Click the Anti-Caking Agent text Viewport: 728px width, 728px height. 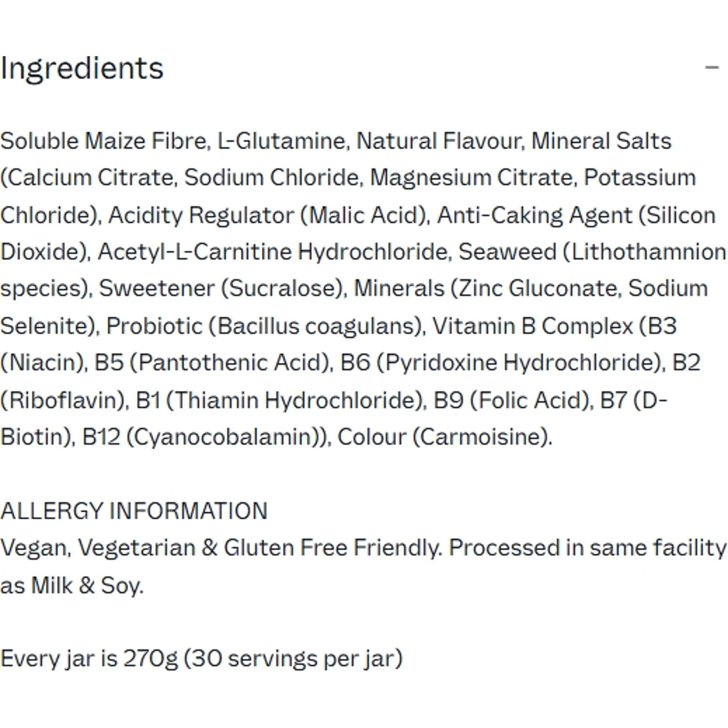[x=534, y=215]
